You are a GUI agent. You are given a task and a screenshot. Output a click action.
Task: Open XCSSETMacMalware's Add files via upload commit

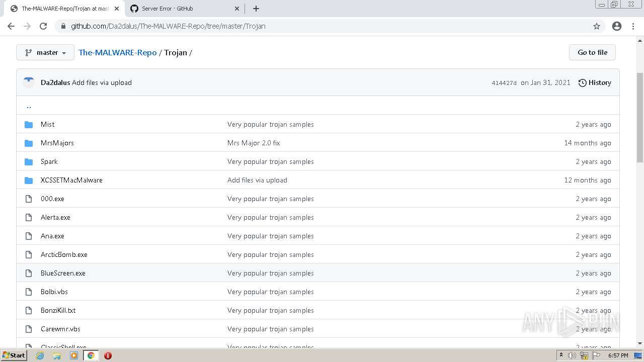tap(257, 180)
